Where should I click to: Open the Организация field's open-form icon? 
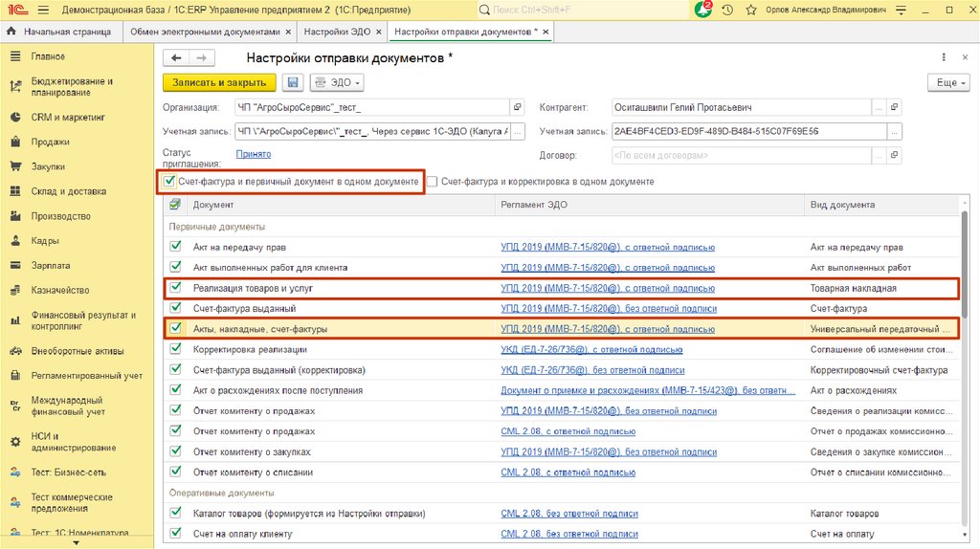pos(518,107)
